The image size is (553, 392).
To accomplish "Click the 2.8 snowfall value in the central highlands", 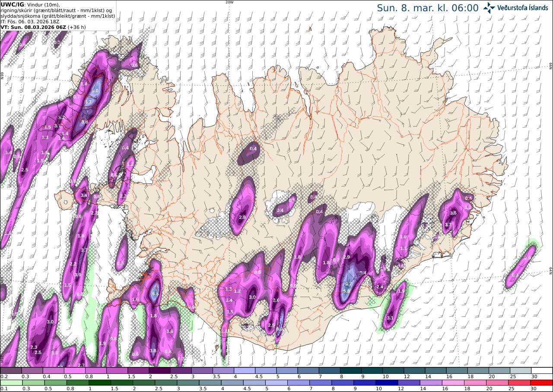I will coord(242,217).
